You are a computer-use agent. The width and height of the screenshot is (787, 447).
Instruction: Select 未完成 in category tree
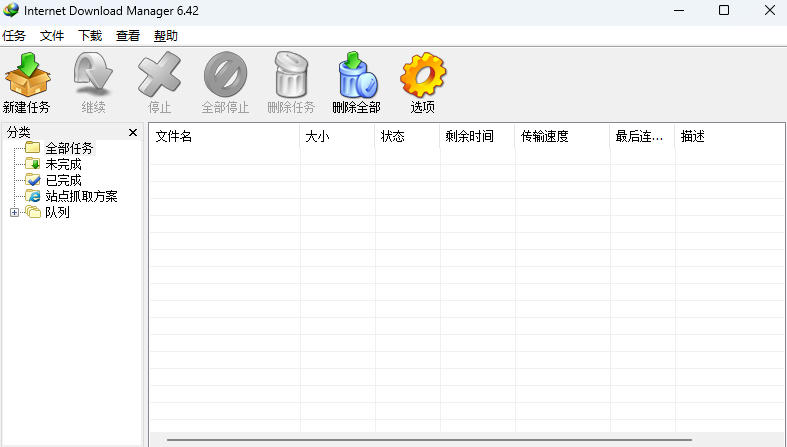[x=63, y=165]
